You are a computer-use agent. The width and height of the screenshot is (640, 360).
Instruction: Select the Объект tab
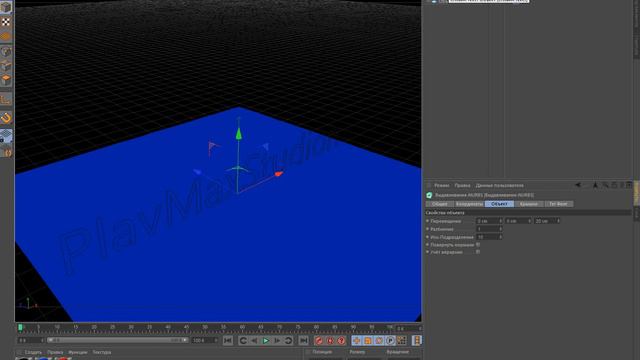click(499, 204)
